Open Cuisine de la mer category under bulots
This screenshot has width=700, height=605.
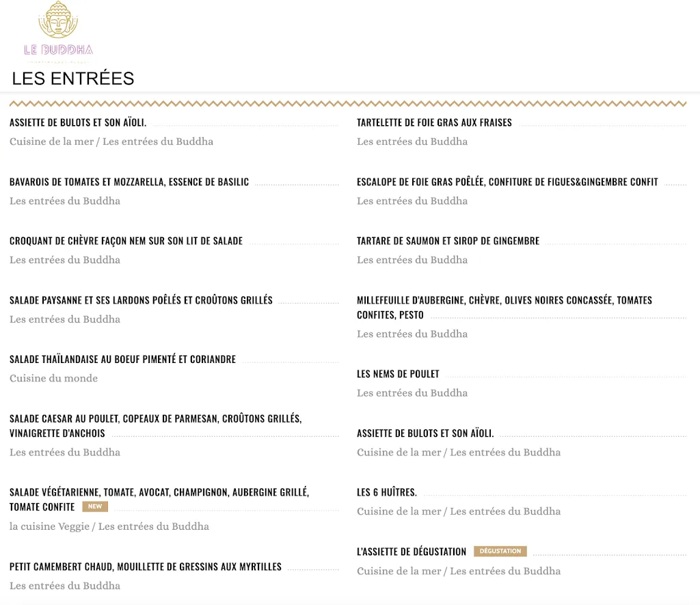(x=51, y=142)
